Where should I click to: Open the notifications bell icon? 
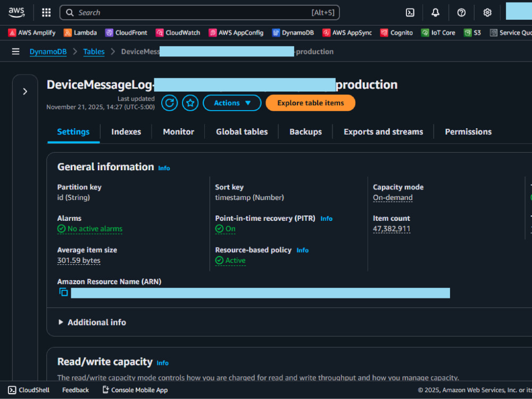(x=435, y=13)
